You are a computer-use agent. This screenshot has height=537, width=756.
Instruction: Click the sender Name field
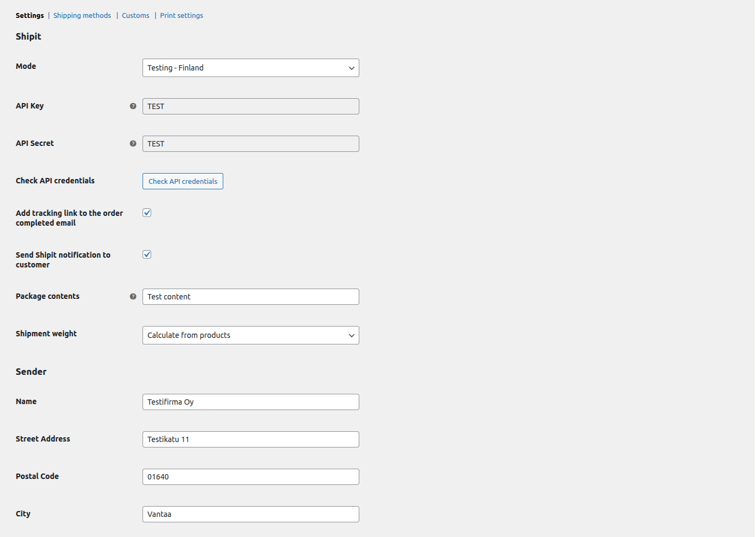250,402
